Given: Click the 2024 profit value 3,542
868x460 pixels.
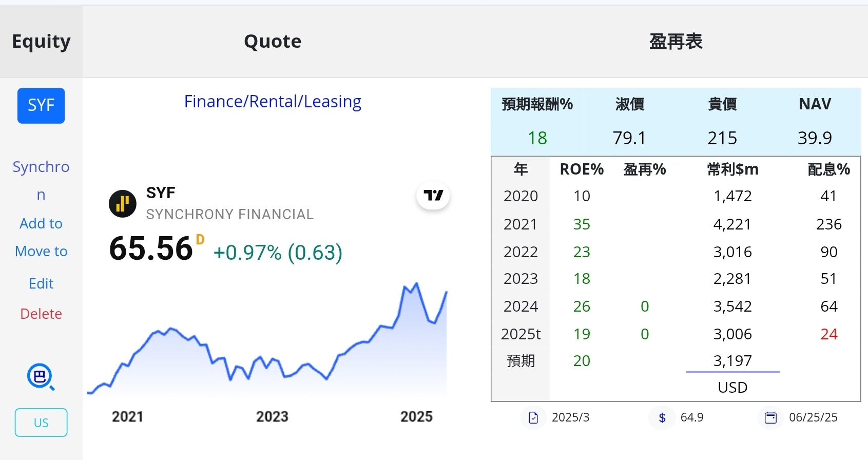Looking at the screenshot, I should 732,306.
